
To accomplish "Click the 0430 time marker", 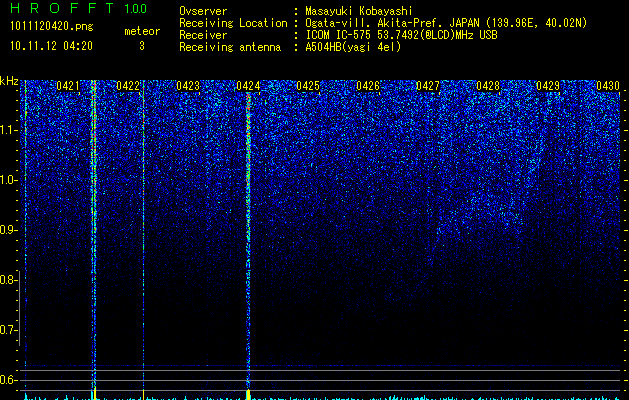I will (x=608, y=86).
